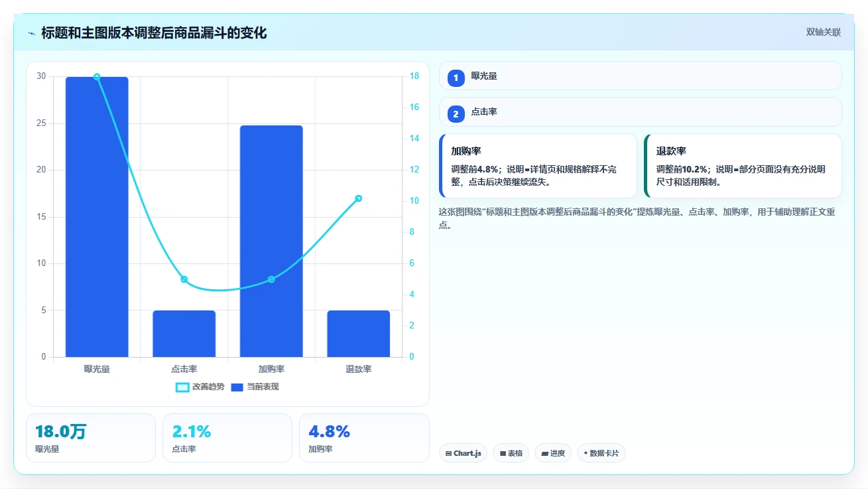This screenshot has height=489, width=868.
Task: Click the description paragraph starting 这张图围绕
Action: pyautogui.click(x=637, y=218)
